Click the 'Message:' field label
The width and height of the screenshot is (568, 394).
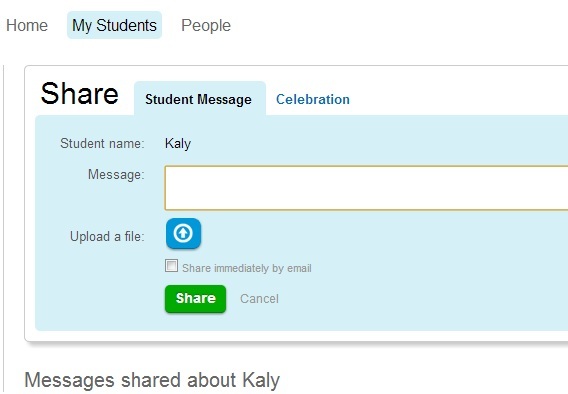pos(116,175)
